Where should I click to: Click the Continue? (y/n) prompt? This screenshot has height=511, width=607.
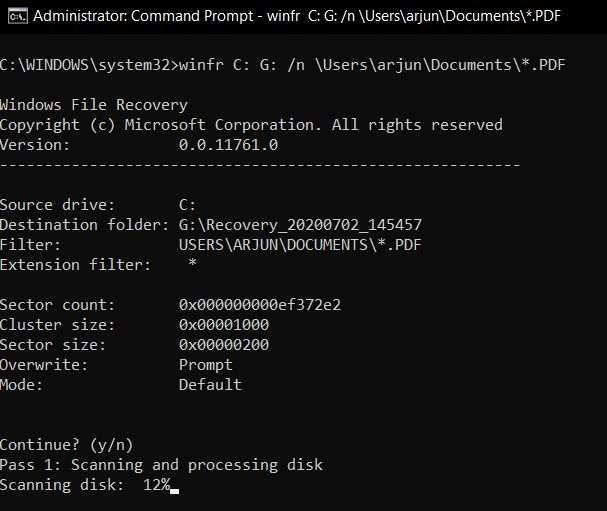[66, 444]
